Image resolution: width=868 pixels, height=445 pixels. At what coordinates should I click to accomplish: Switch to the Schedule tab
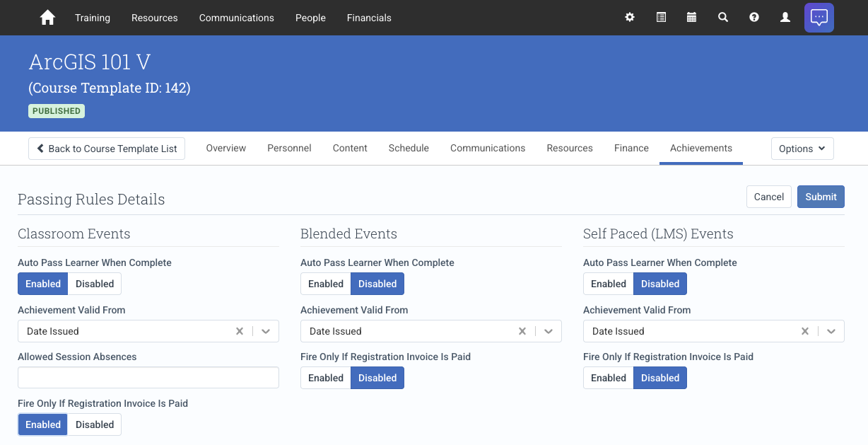pos(409,148)
